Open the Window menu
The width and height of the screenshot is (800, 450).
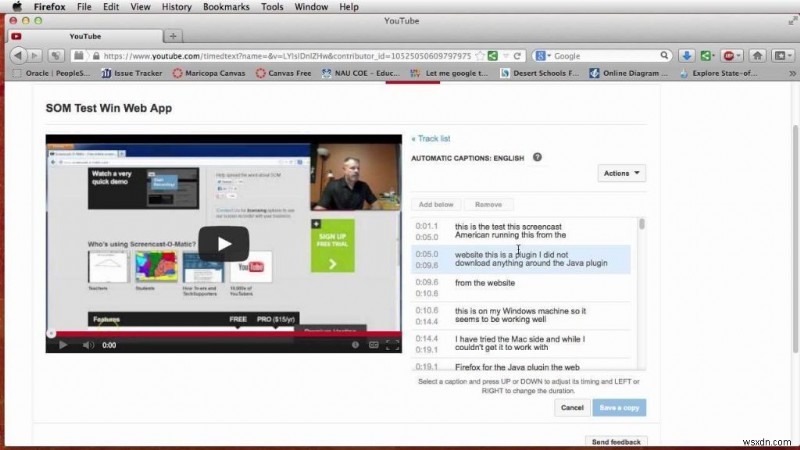pyautogui.click(x=311, y=7)
